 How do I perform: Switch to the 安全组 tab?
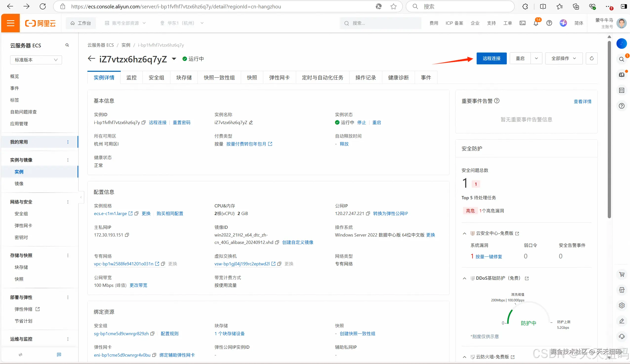156,78
